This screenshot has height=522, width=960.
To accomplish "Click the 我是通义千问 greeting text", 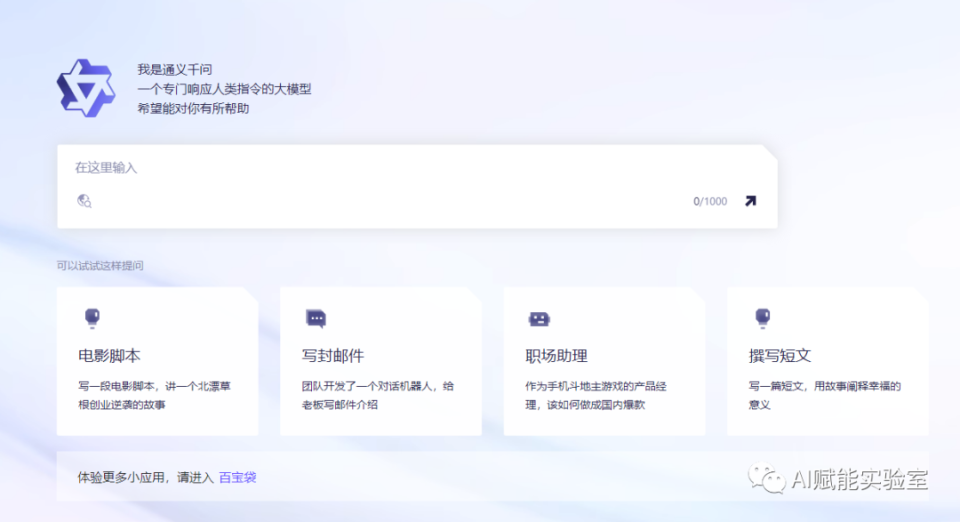I will (174, 69).
